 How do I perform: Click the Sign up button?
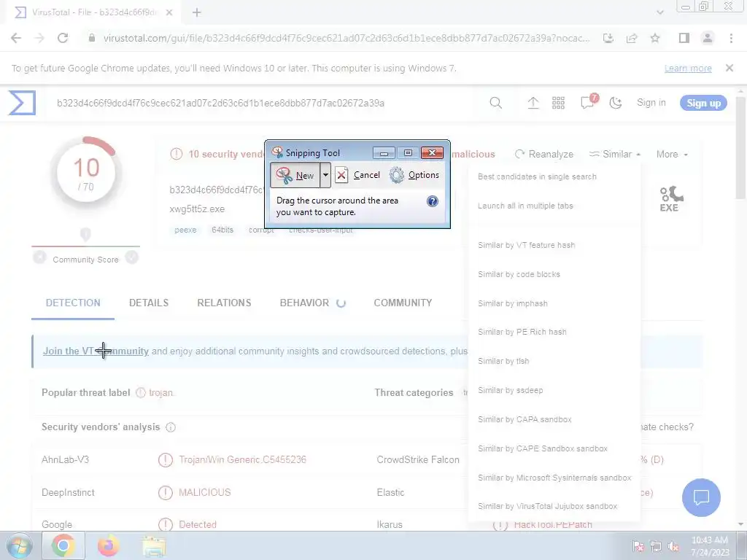pos(703,104)
